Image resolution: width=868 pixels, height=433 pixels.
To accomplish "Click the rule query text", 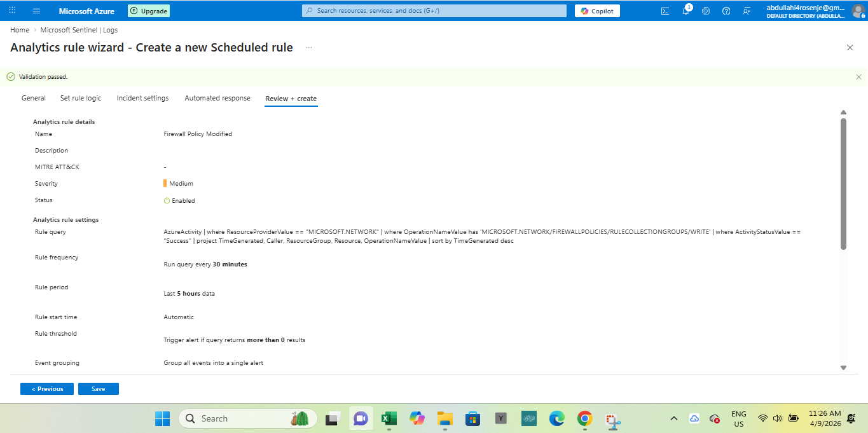I will click(482, 237).
